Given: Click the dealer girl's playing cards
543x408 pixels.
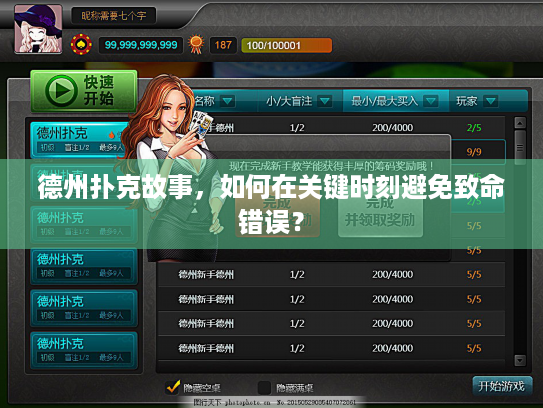Looking at the screenshot, I should click(x=201, y=125).
